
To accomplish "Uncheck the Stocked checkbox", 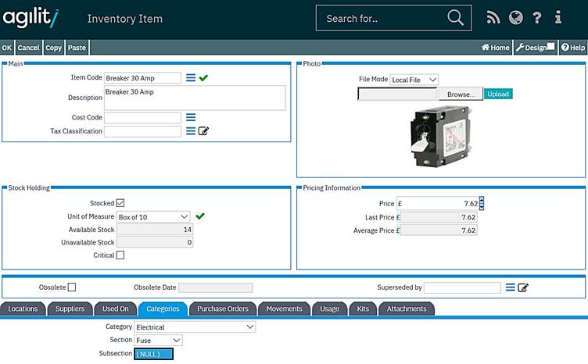I will click(x=120, y=203).
